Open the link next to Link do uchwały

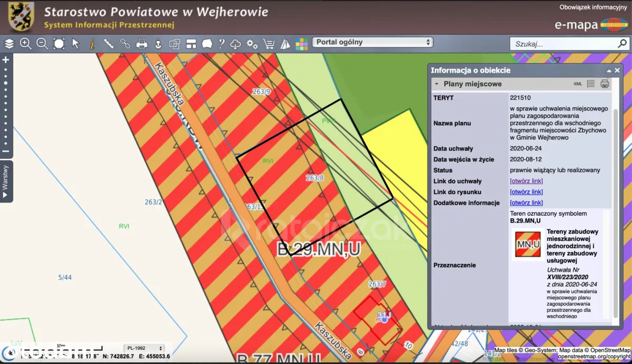(x=526, y=181)
